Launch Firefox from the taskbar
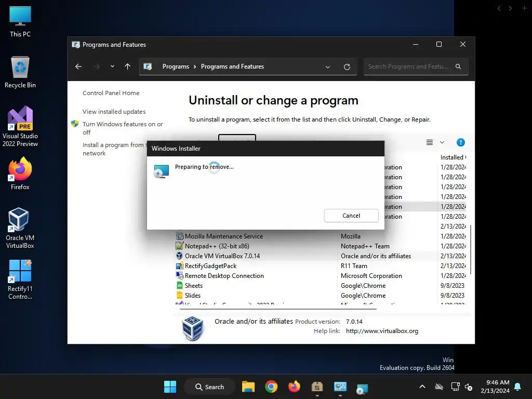Viewport: 532px width, 399px height. pyautogui.click(x=294, y=387)
